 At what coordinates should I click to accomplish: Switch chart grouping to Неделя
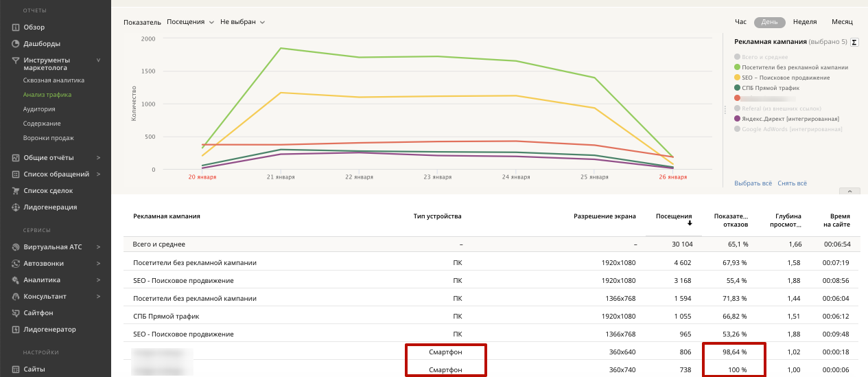click(x=804, y=22)
